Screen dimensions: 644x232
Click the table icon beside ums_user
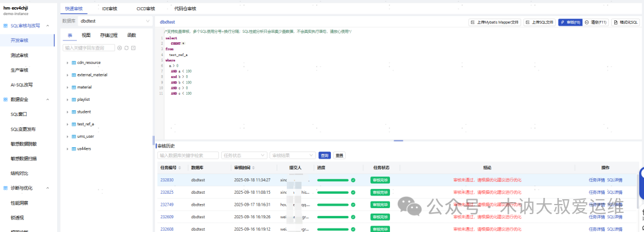pyautogui.click(x=74, y=137)
